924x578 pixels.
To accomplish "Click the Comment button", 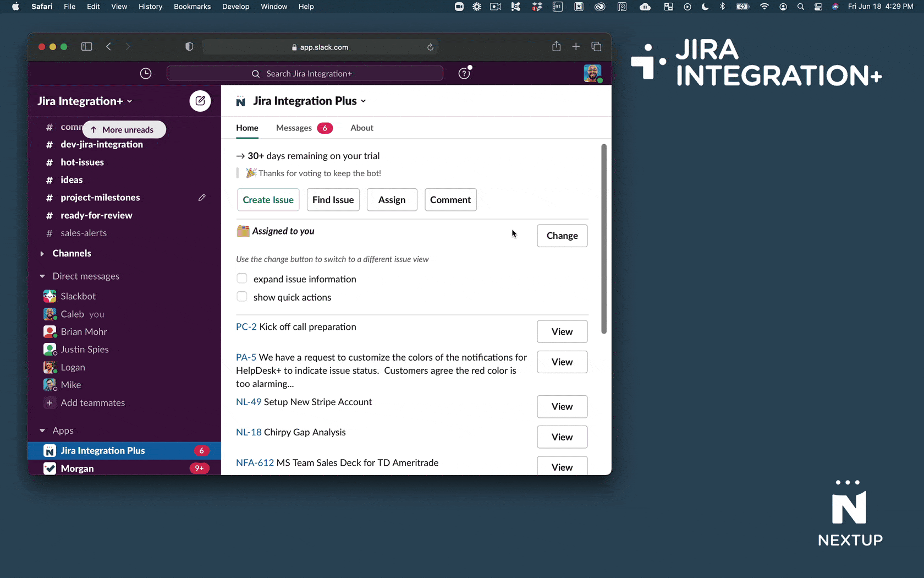I will (x=450, y=200).
